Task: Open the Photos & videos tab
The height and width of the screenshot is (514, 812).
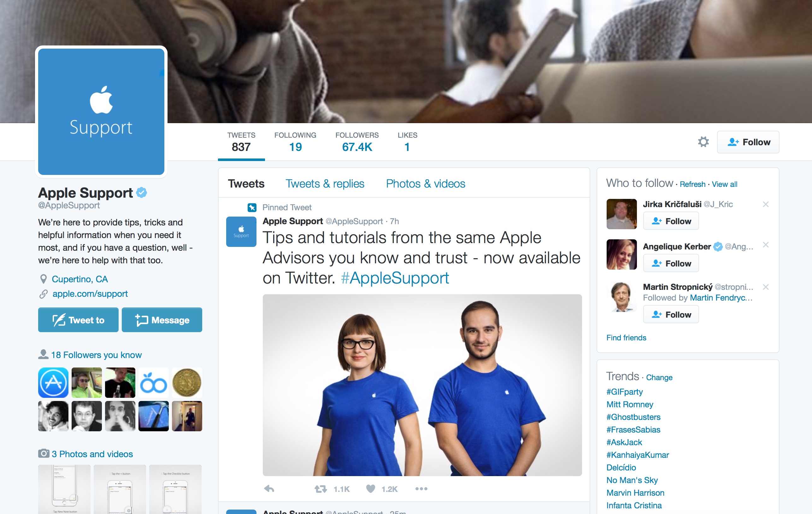Action: click(426, 184)
